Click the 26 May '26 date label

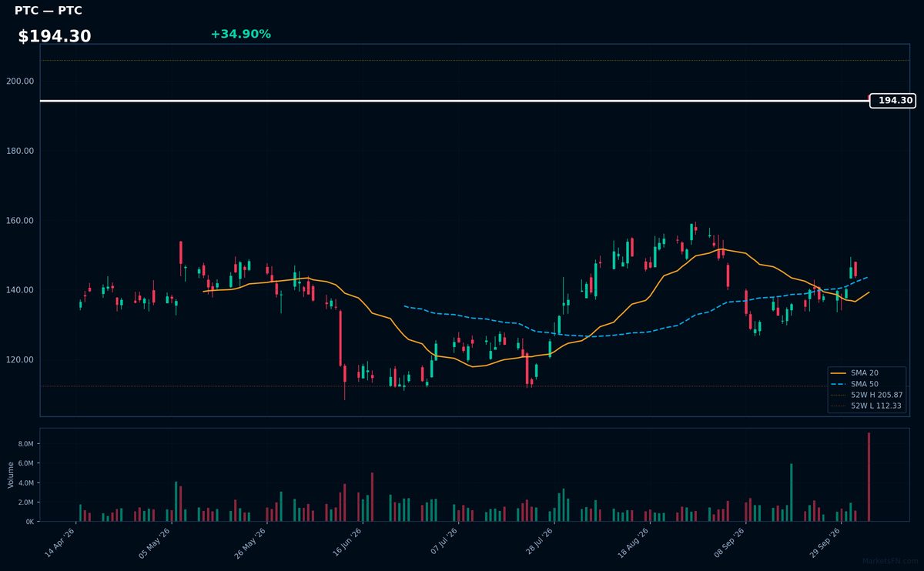[x=251, y=543]
